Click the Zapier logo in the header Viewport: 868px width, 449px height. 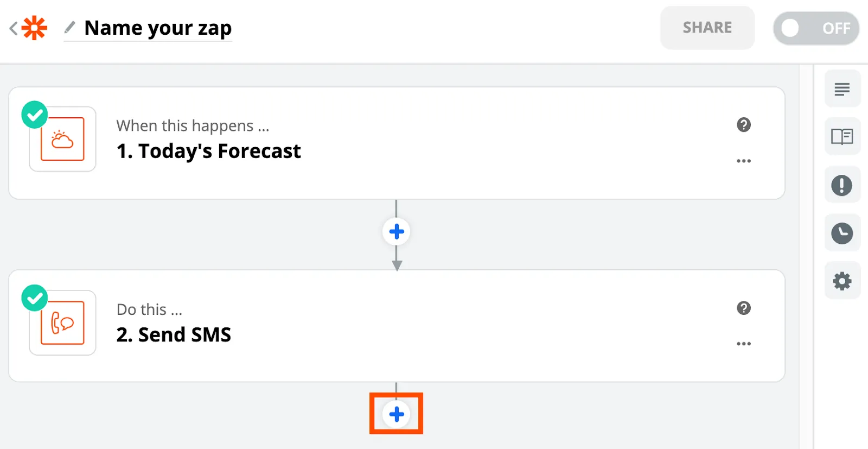coord(33,27)
